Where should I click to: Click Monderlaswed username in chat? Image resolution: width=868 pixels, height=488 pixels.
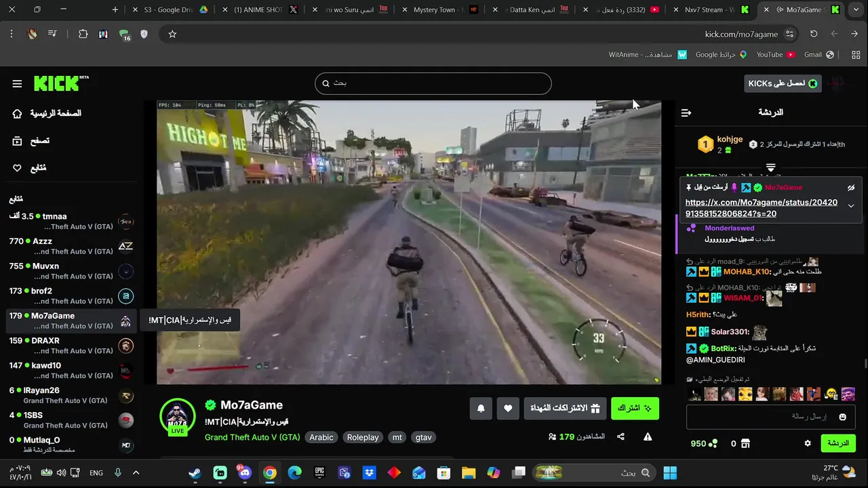[730, 228]
